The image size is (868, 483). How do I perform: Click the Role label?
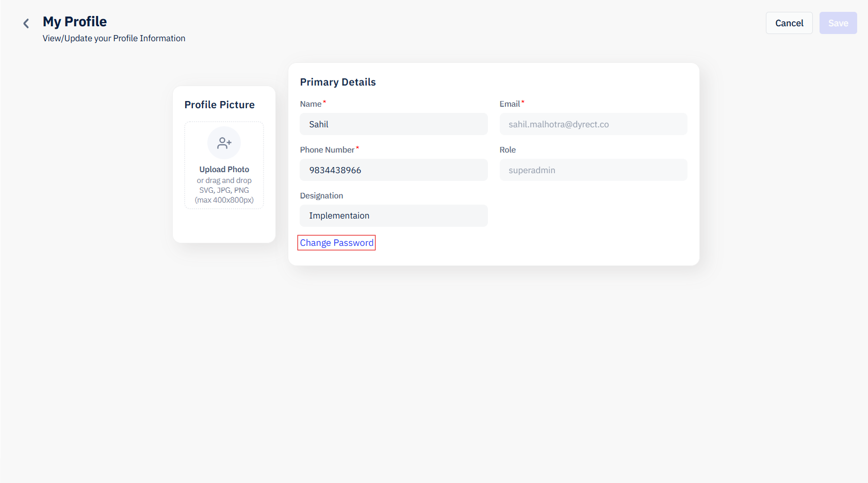tap(507, 149)
